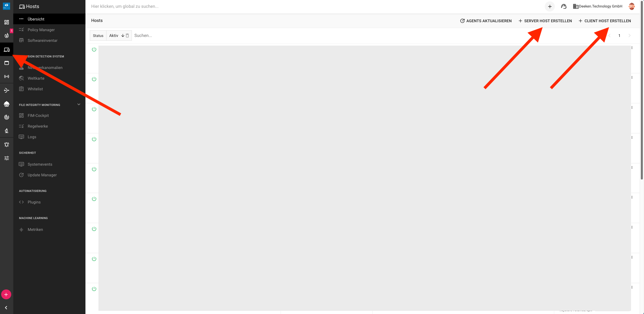Click the Übersicht menu item
Image resolution: width=644 pixels, height=314 pixels.
tap(36, 19)
